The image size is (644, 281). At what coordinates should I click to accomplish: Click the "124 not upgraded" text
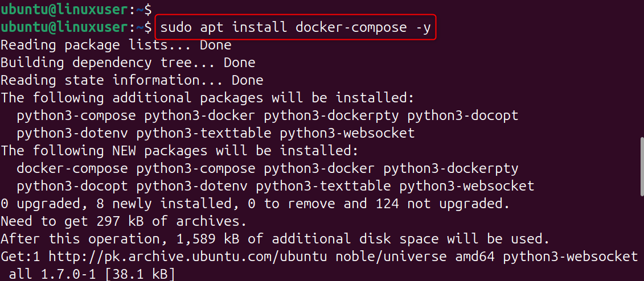point(438,204)
